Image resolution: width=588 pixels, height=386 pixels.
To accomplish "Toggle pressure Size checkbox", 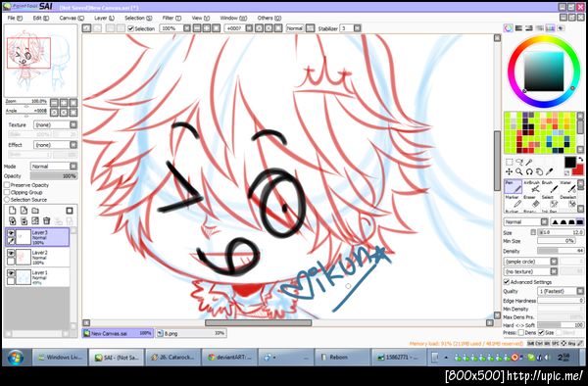I will tap(541, 332).
